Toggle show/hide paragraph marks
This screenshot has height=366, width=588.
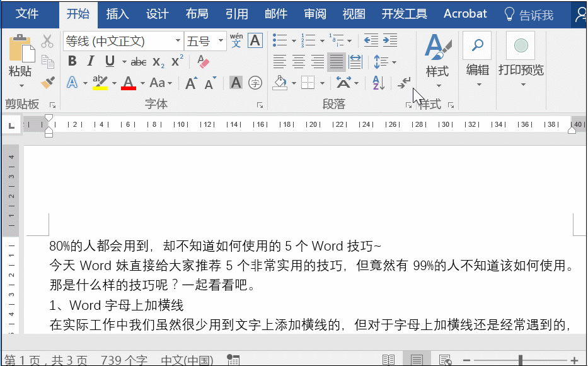point(404,83)
